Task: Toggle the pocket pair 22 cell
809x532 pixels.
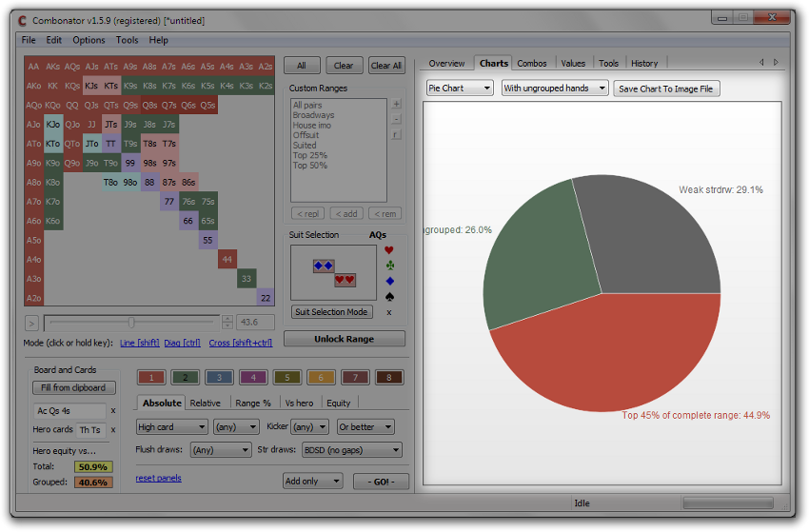Action: point(266,298)
